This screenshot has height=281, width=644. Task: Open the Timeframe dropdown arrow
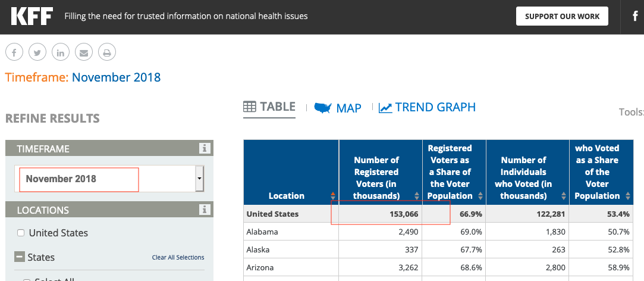pyautogui.click(x=200, y=179)
